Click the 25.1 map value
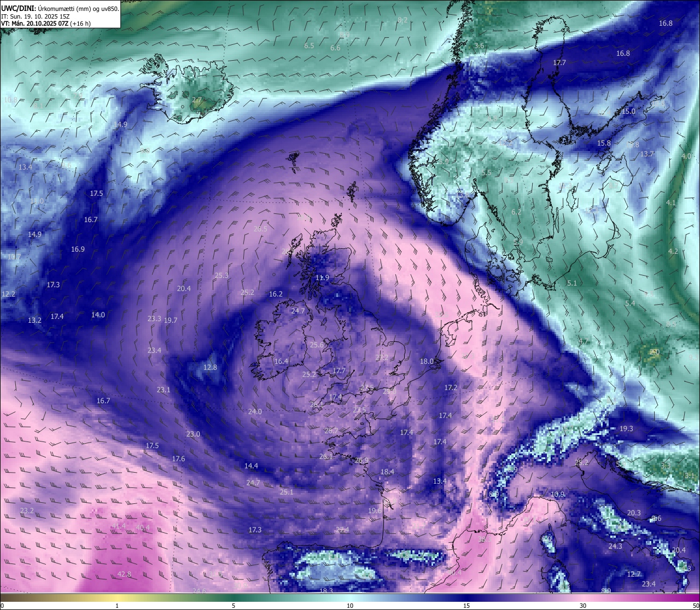Screen dimensions: 700x610 (287, 492)
